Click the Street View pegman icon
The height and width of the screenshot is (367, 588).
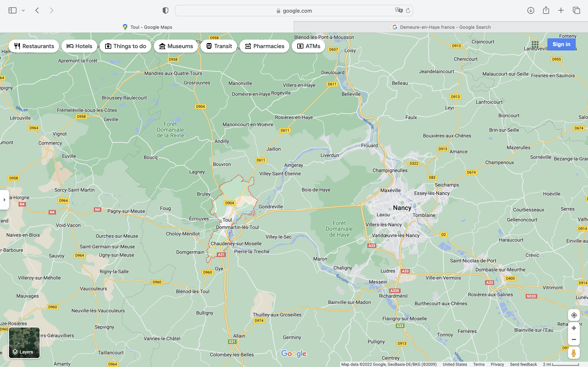tap(574, 353)
